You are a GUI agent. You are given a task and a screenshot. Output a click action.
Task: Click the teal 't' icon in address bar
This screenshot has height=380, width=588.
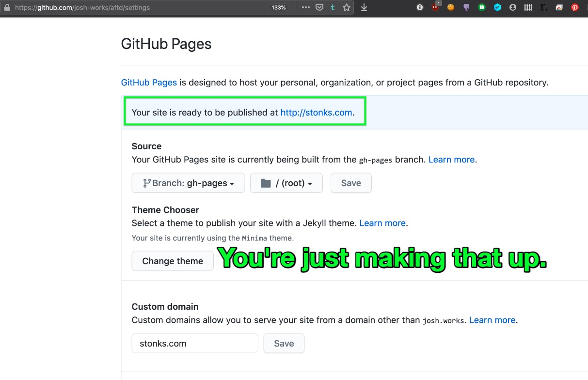tap(333, 8)
